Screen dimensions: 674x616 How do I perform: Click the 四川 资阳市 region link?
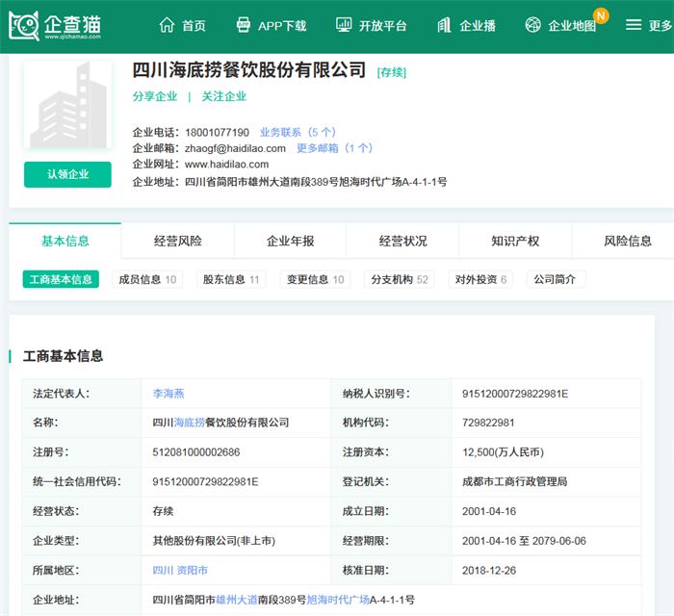click(180, 571)
